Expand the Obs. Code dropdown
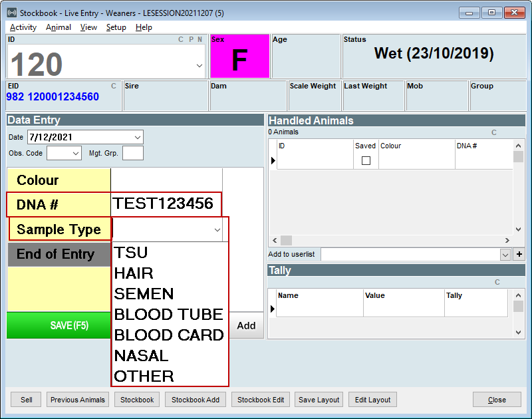Screen dimensions: 532x419 (x=76, y=154)
